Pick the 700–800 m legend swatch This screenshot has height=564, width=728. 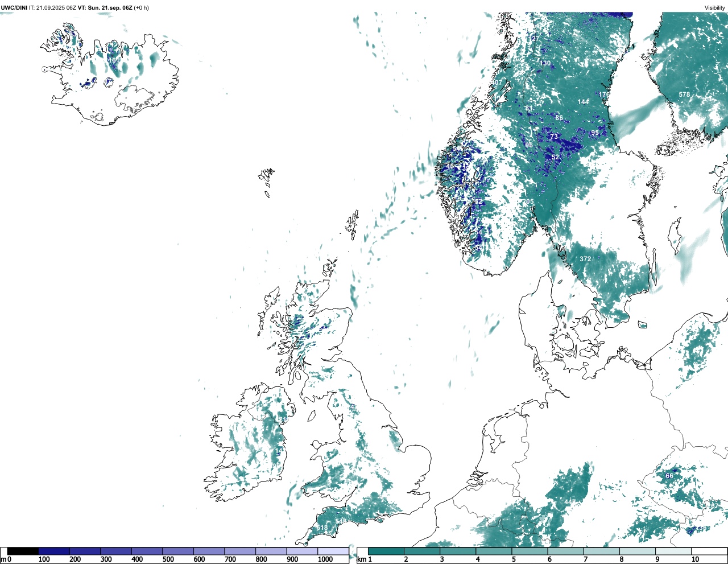240,551
